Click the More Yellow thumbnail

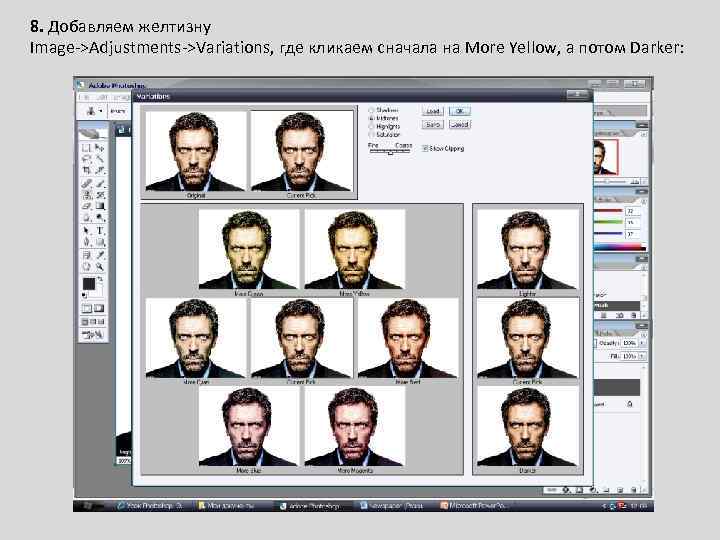355,249
